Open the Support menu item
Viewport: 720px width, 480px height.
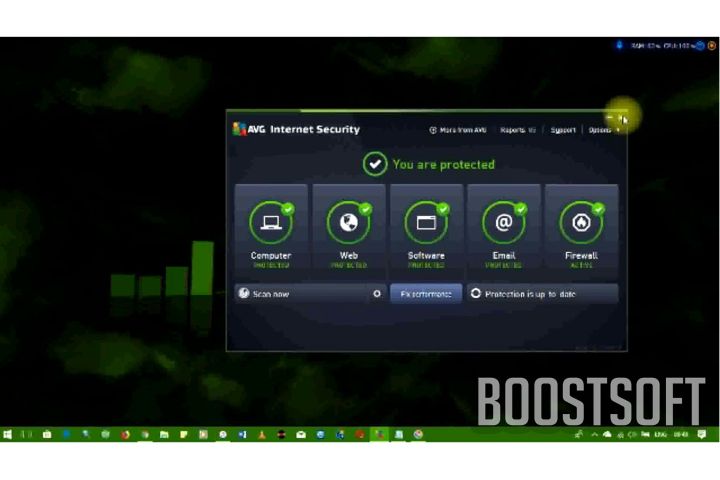(x=562, y=130)
